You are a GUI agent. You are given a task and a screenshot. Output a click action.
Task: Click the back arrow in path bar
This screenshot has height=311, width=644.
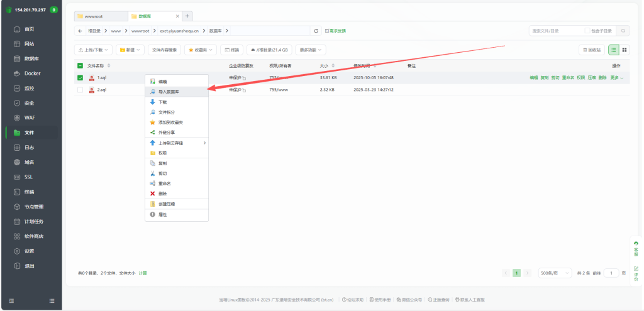[80, 30]
